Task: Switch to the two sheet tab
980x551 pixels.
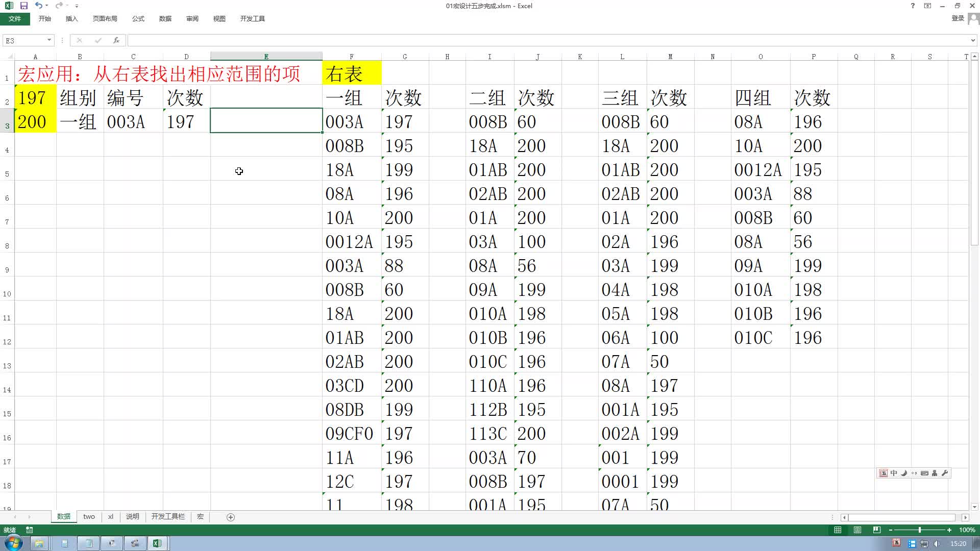Action: click(89, 516)
